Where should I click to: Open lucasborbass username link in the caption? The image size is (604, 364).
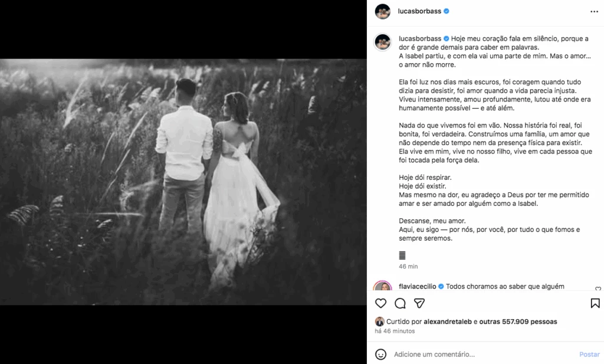click(x=419, y=38)
